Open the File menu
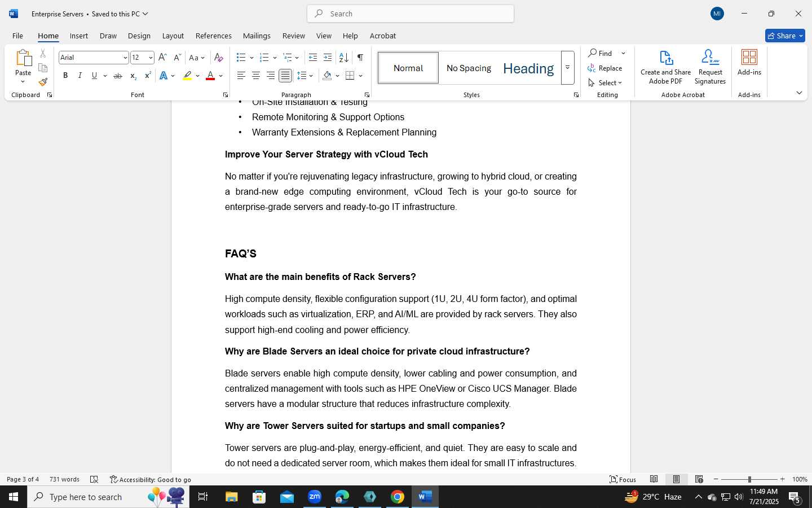 (17, 36)
